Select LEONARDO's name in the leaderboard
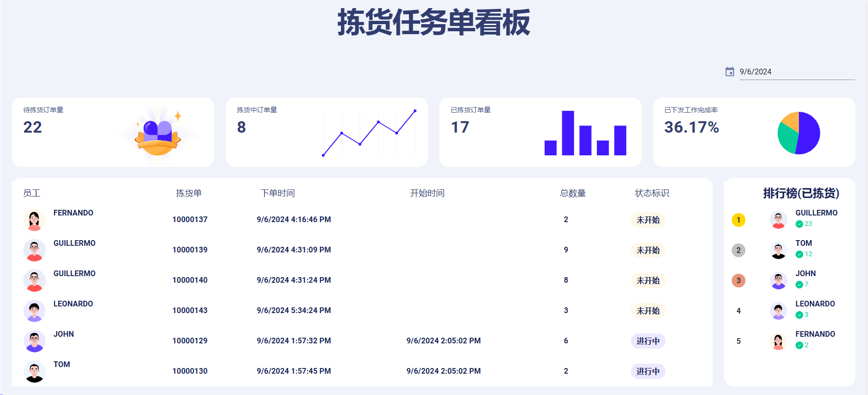 click(815, 304)
